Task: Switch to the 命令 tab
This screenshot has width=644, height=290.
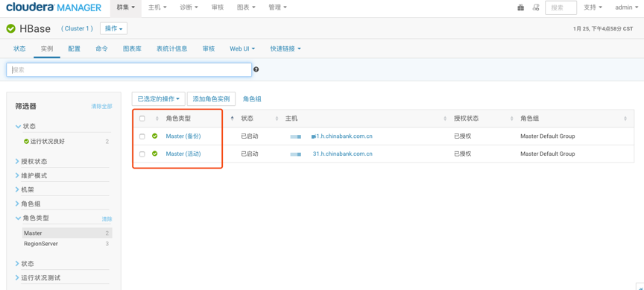Action: [x=101, y=48]
